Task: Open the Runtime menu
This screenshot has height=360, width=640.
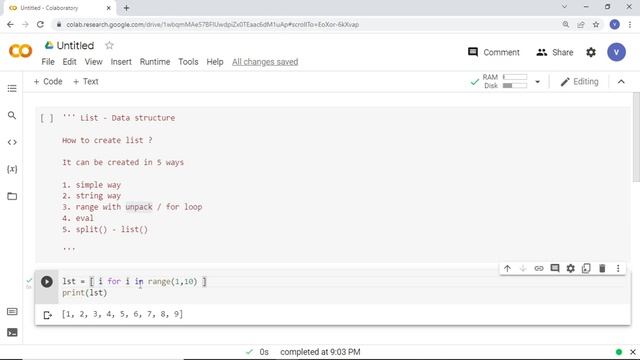Action: pyautogui.click(x=155, y=62)
